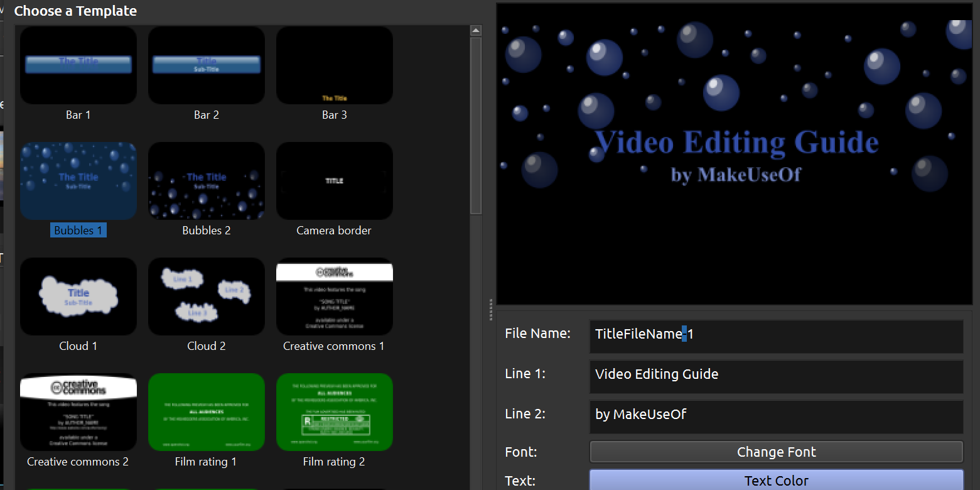Choose the Creative commons 2 template

78,412
